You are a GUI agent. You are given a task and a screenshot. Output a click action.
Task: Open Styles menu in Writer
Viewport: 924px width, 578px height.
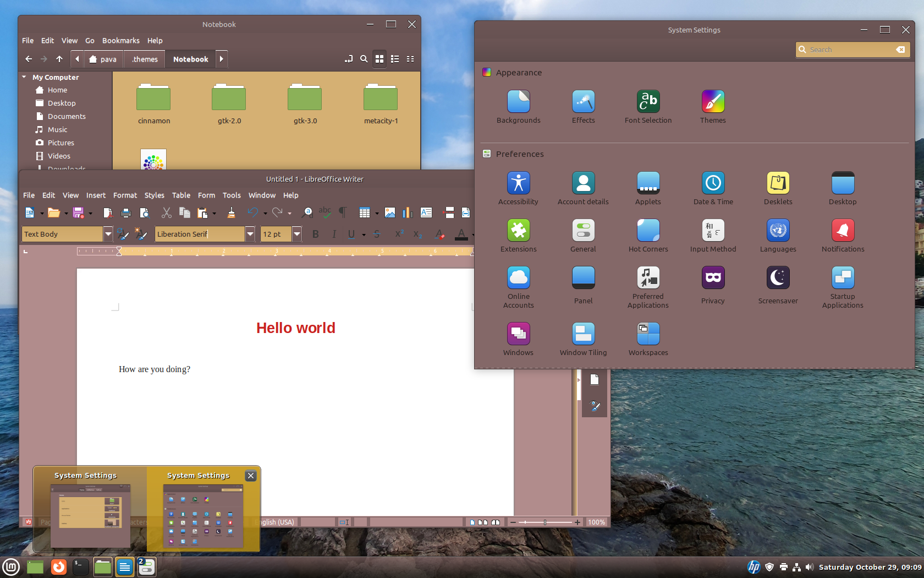(154, 195)
